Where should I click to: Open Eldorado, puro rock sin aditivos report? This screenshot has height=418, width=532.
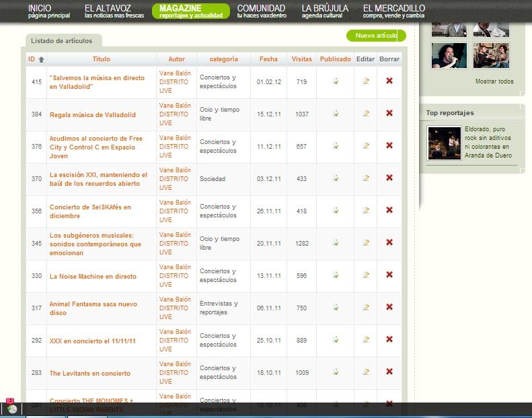pyautogui.click(x=488, y=142)
